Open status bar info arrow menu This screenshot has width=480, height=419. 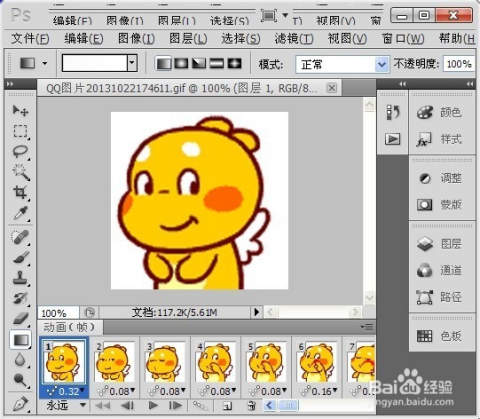(x=256, y=312)
